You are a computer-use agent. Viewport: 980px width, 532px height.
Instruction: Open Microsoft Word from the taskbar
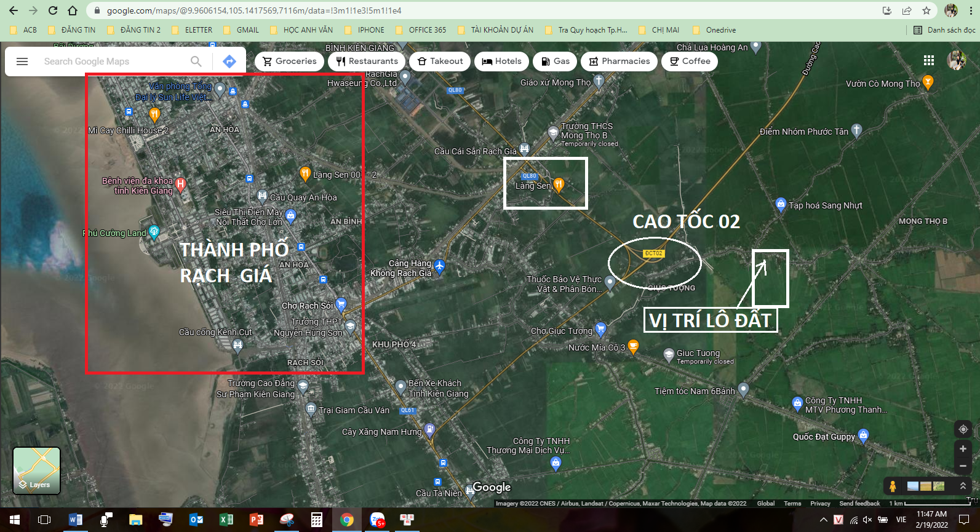click(76, 520)
